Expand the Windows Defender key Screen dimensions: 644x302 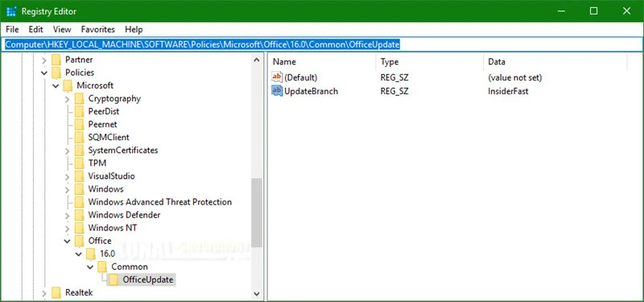68,215
